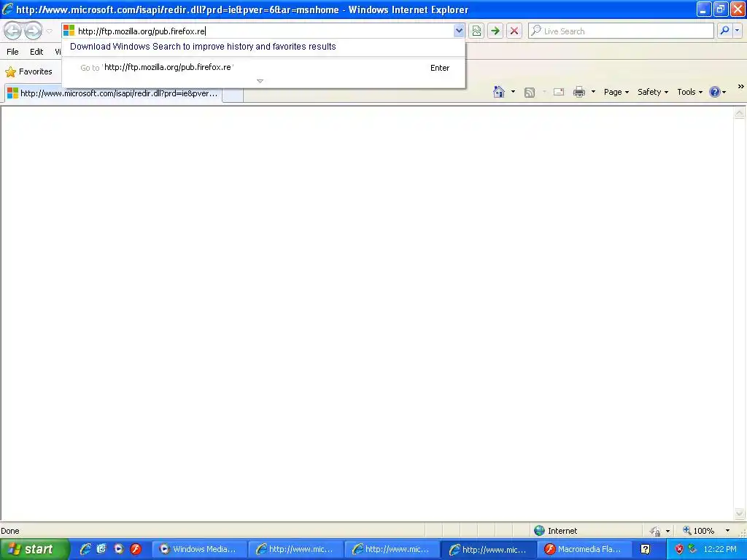The height and width of the screenshot is (560, 747).
Task: Click the Forward navigation arrow button
Action: 33,31
